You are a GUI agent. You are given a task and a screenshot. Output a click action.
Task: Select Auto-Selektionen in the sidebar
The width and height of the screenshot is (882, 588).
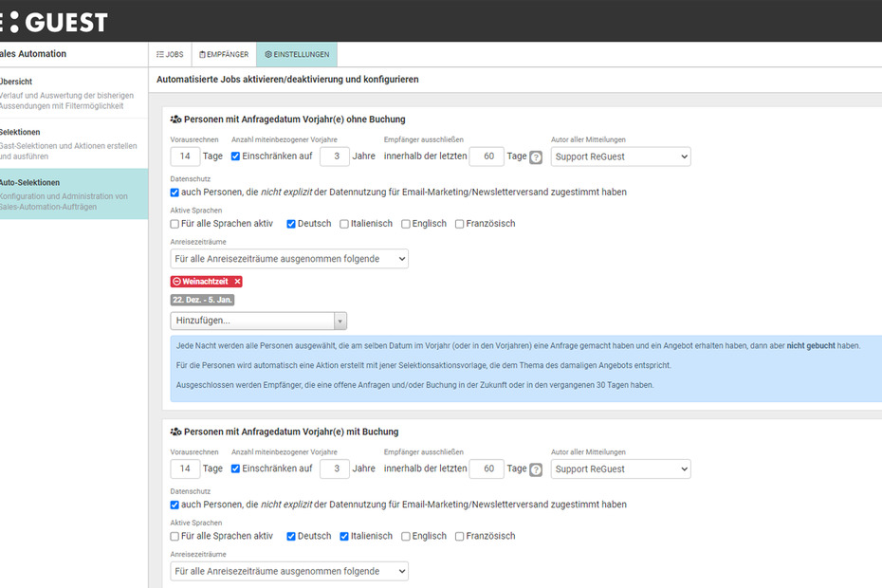point(74,193)
